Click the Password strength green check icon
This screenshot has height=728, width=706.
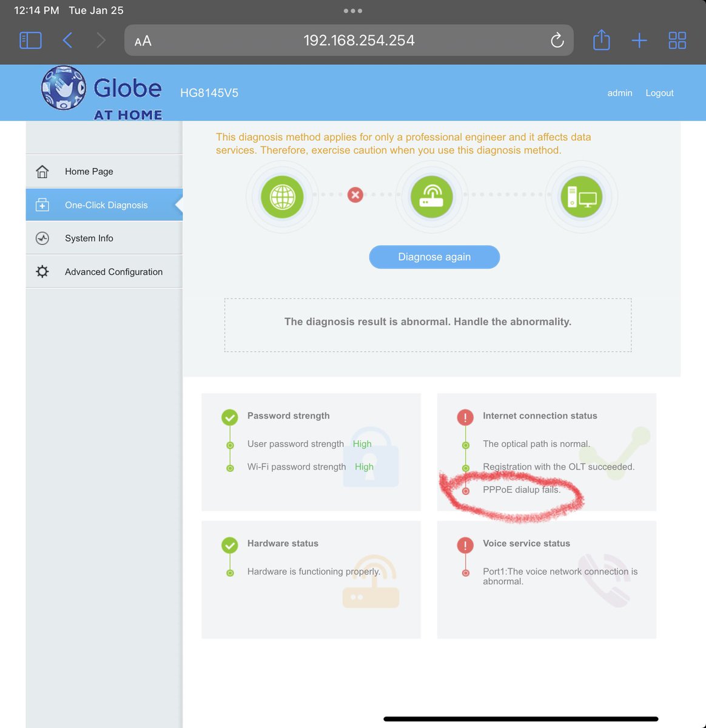coord(230,417)
